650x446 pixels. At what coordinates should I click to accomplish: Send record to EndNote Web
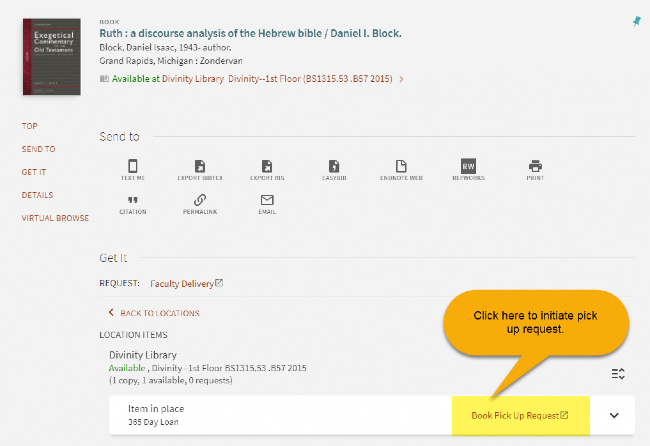pyautogui.click(x=401, y=167)
